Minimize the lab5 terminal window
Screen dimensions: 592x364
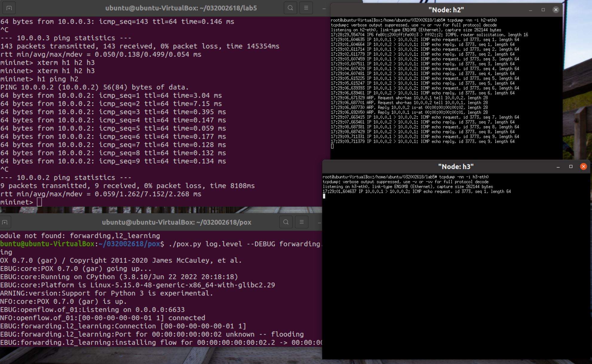(324, 9)
